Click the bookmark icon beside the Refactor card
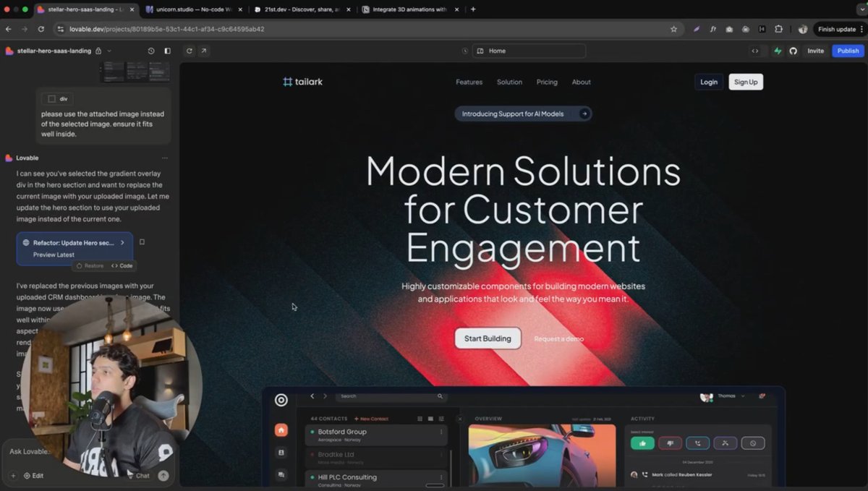Viewport: 868px width, 491px height. 142,242
